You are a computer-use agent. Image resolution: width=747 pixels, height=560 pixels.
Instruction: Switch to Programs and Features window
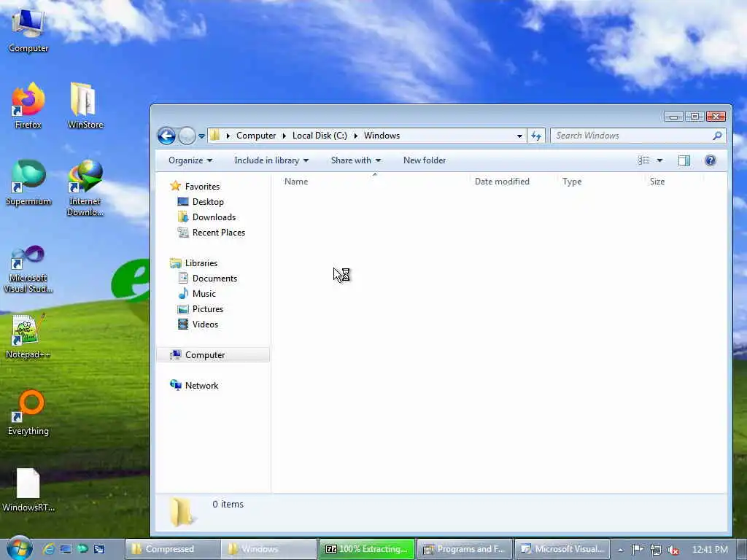pyautogui.click(x=465, y=549)
